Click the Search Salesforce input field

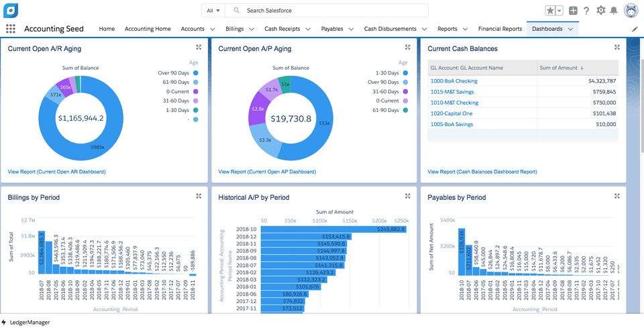coord(327,11)
